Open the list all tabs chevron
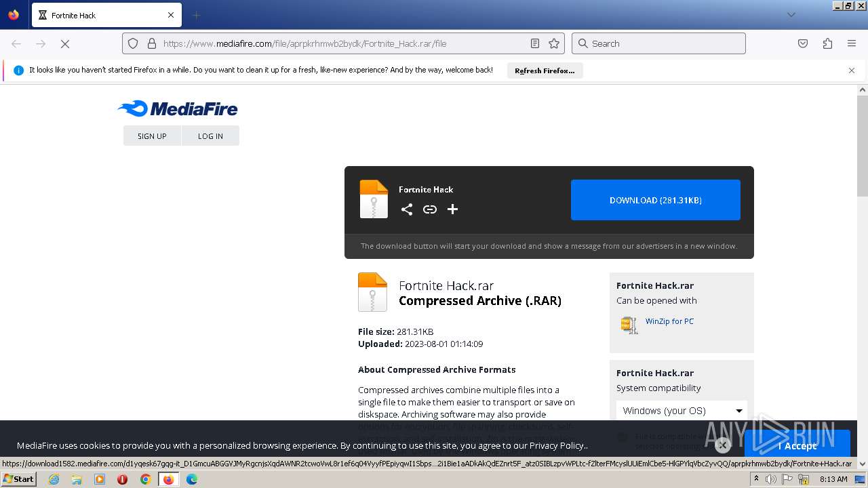The image size is (868, 488). pyautogui.click(x=791, y=15)
